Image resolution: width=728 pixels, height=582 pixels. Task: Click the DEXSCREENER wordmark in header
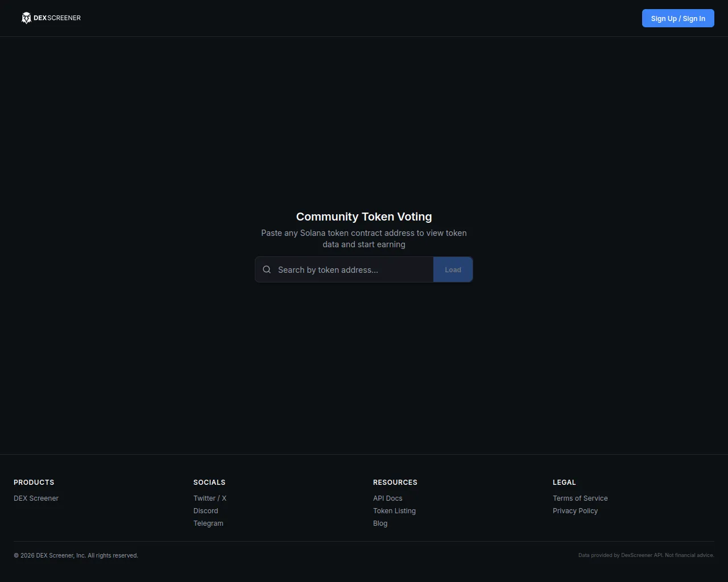pos(57,18)
